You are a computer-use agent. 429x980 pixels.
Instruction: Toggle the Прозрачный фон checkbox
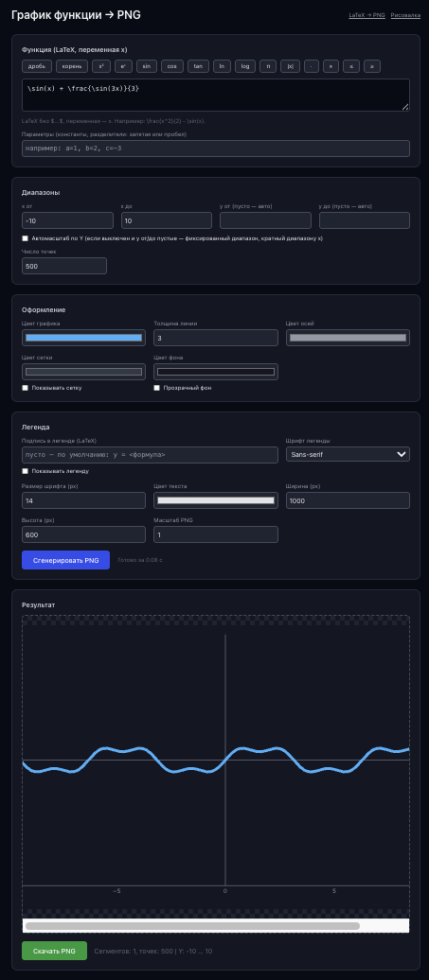[x=157, y=388]
